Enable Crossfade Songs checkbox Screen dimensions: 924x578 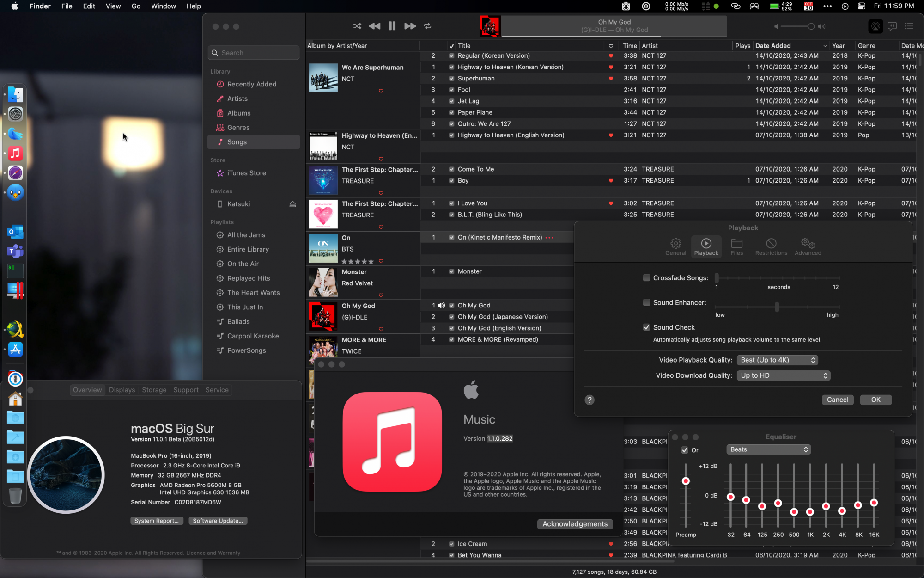tap(646, 278)
